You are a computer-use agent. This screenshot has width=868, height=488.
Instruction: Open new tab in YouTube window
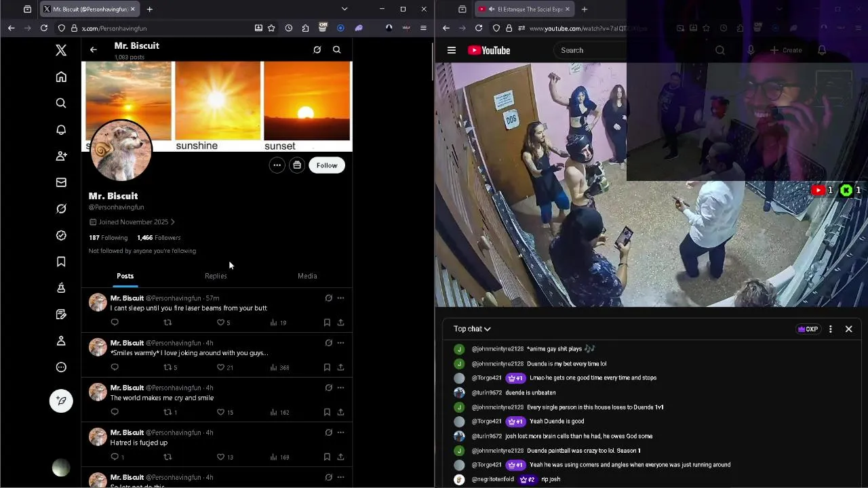coord(584,9)
